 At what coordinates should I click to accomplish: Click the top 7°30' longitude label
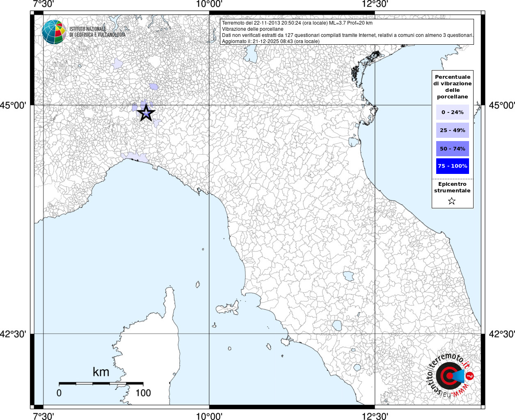43,4
